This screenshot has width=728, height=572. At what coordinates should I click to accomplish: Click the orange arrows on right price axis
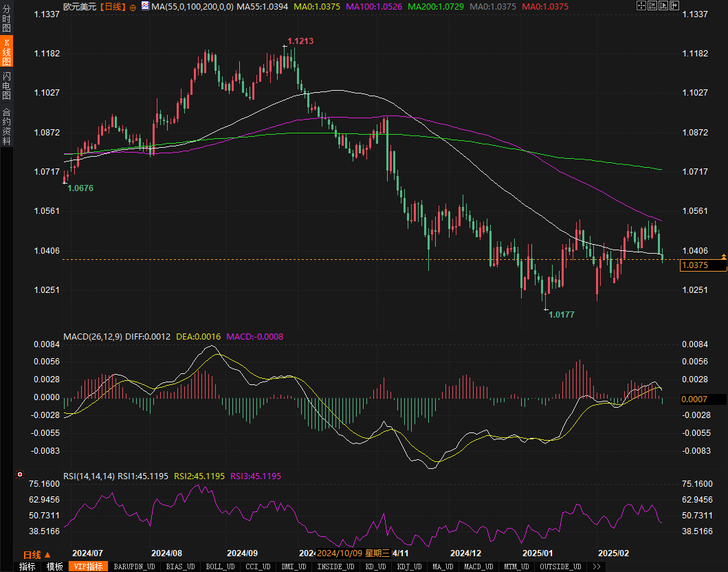point(723,256)
